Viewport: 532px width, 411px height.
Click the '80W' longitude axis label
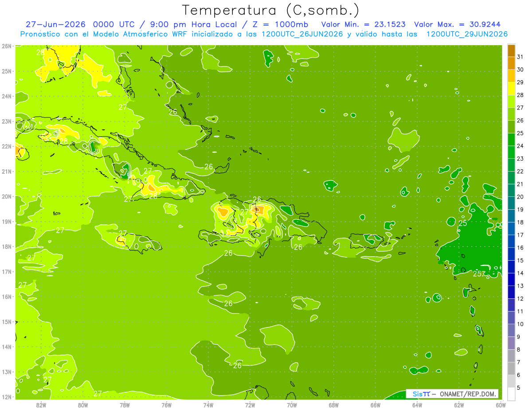click(83, 405)
